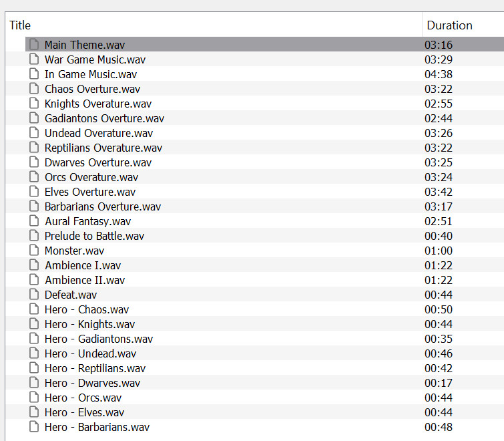This screenshot has width=504, height=441.
Task: Highlight Hero - Barbarians.wav file
Action: pos(97,427)
